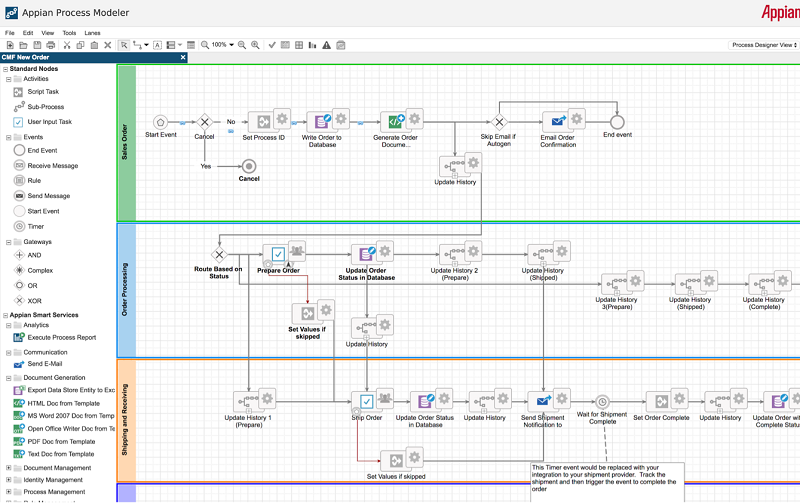
Task: Open the View menu
Action: pos(47,33)
